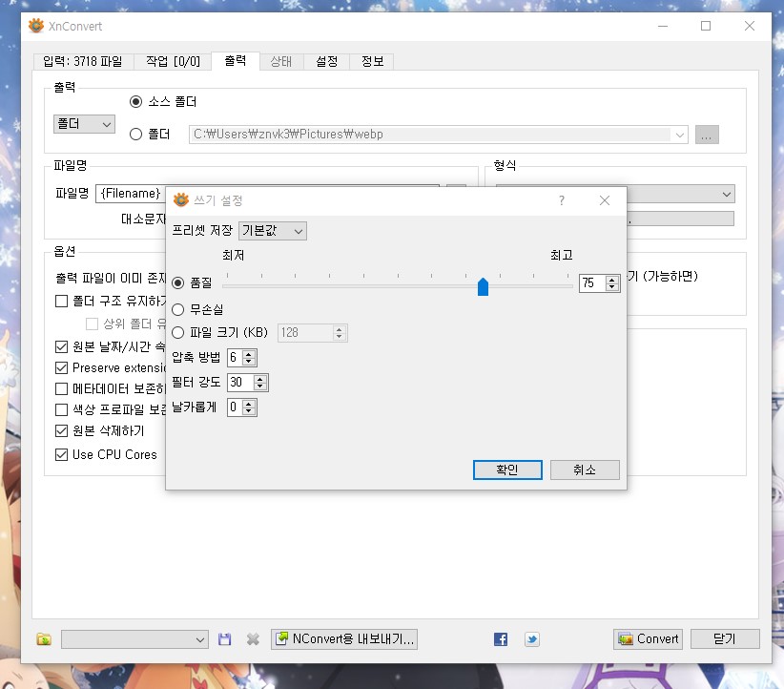Click help question mark in 쓰기 설정 dialog
The width and height of the screenshot is (784, 689).
pyautogui.click(x=562, y=200)
